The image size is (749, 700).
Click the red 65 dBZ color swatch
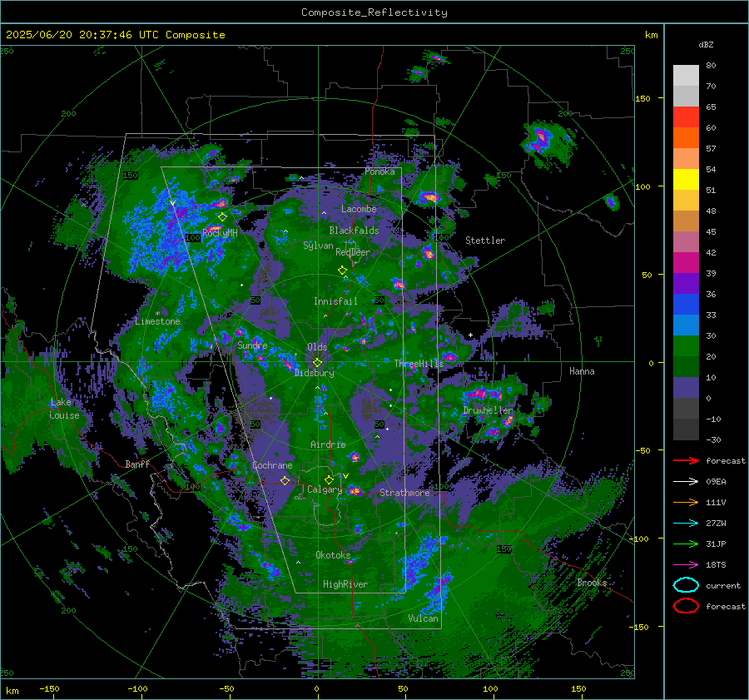pyautogui.click(x=686, y=117)
